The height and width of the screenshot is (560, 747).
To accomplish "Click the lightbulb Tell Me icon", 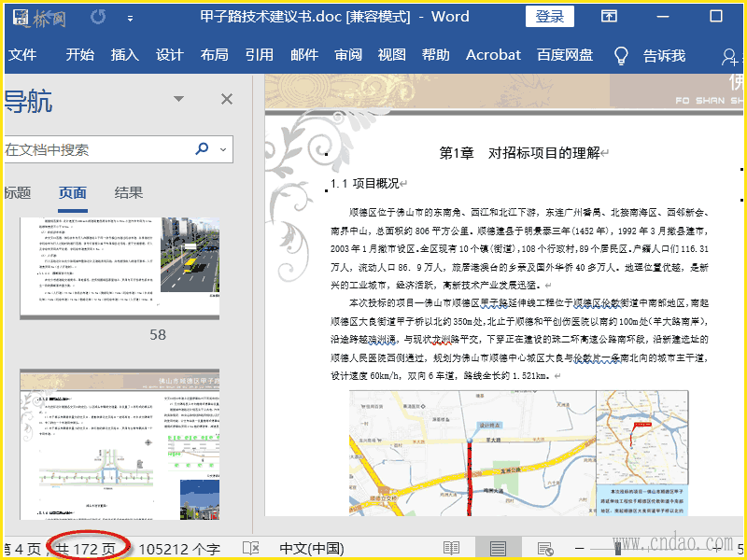I will pos(621,55).
